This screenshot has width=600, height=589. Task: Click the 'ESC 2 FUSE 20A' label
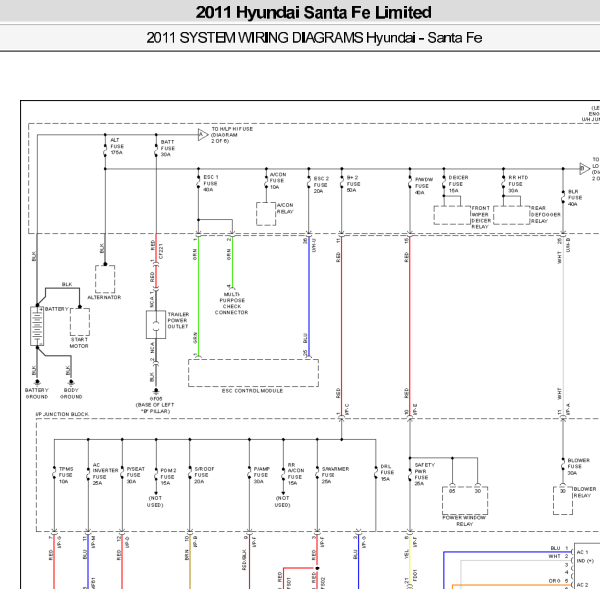click(321, 184)
